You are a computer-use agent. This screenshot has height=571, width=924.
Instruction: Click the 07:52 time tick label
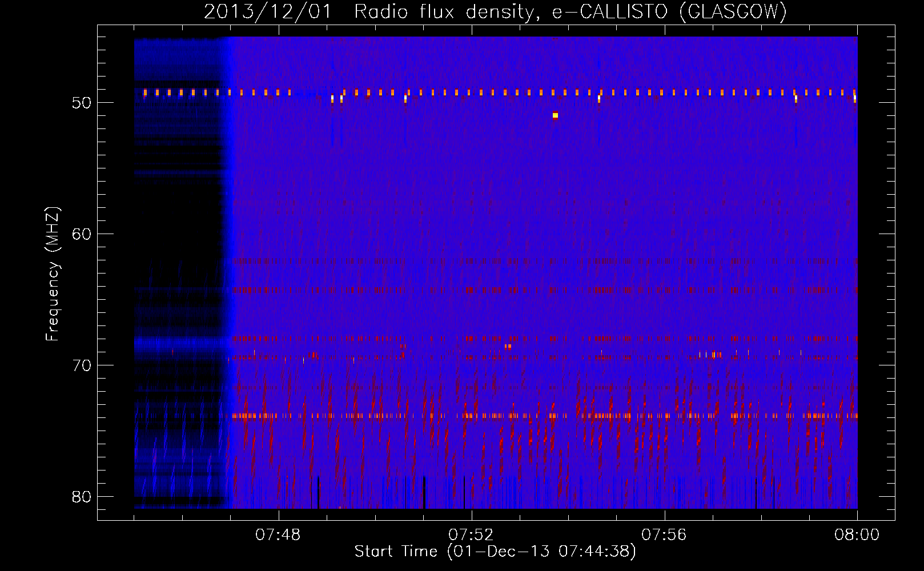(x=471, y=535)
